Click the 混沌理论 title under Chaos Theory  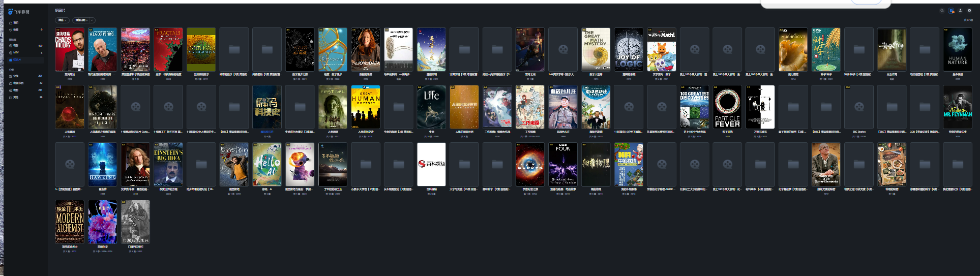pyautogui.click(x=70, y=74)
